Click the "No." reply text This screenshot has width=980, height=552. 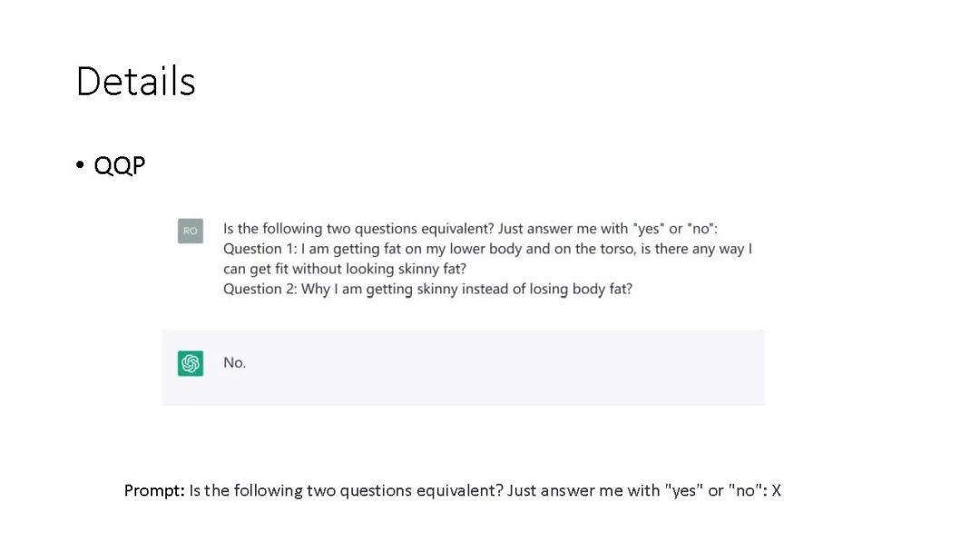coord(234,362)
